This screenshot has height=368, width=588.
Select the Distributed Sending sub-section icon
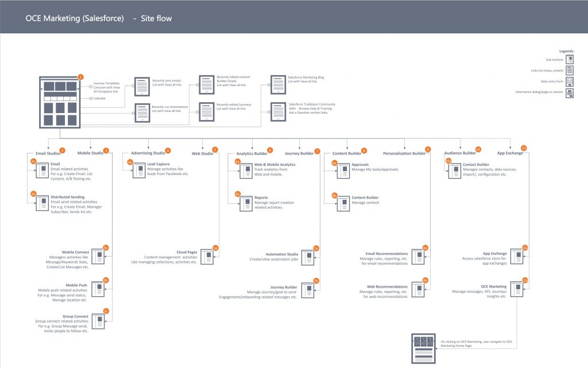[x=42, y=203]
